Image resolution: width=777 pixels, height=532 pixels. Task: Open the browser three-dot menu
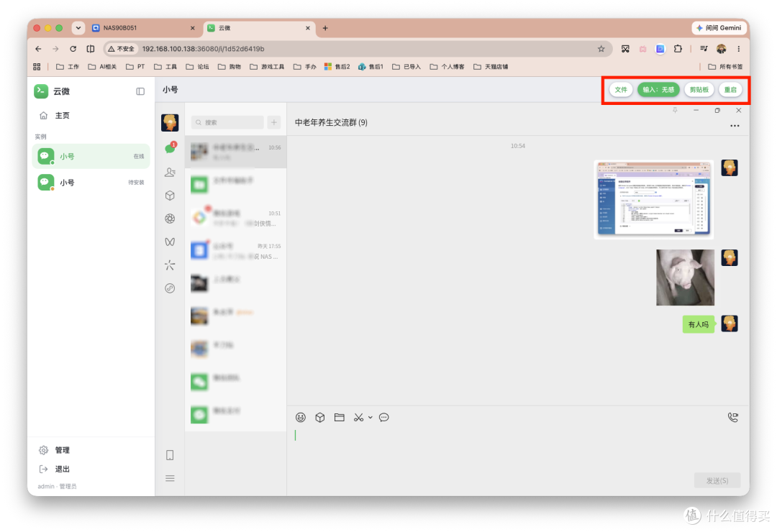click(x=738, y=49)
